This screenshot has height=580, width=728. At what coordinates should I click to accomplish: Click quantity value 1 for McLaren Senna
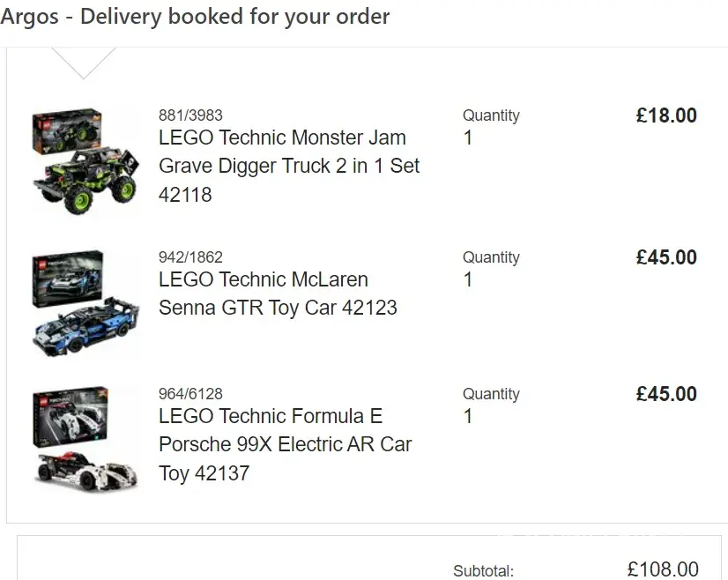click(468, 279)
